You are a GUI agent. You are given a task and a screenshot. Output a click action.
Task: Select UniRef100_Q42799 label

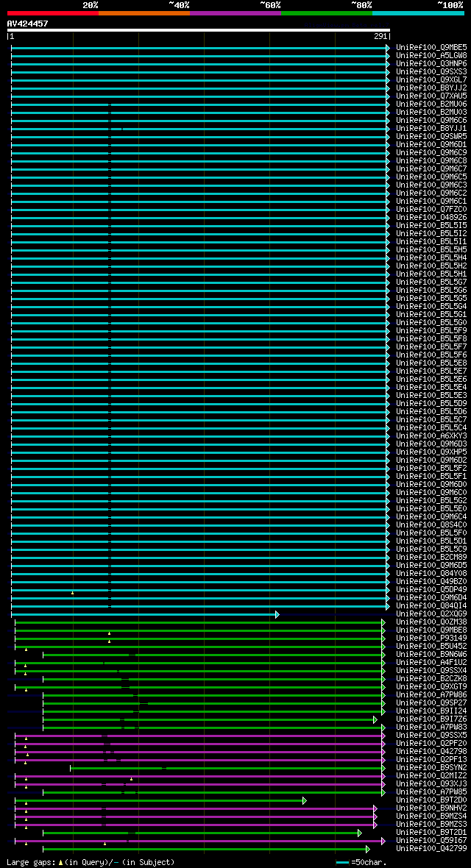pyautogui.click(x=432, y=847)
